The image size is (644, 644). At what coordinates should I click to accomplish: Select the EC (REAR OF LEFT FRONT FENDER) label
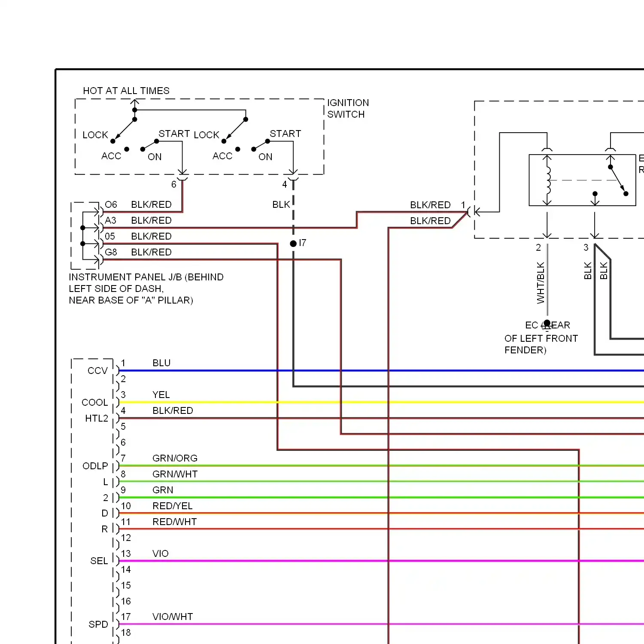coord(541,337)
